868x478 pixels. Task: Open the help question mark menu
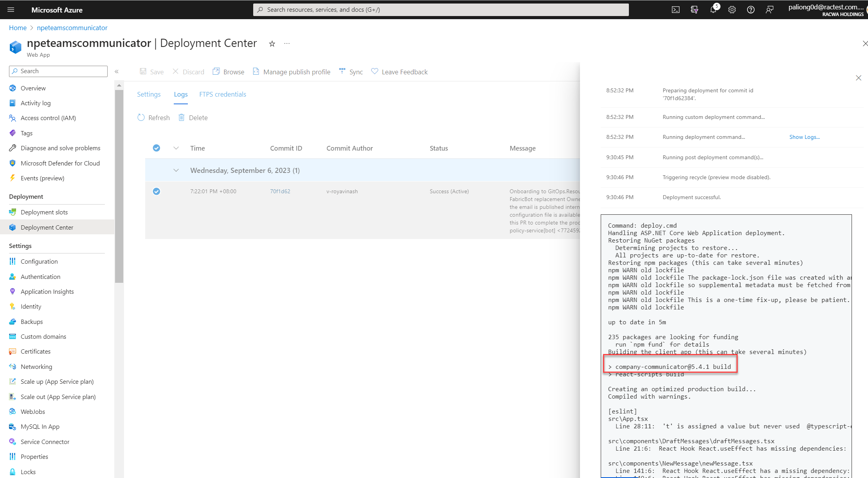click(x=751, y=9)
